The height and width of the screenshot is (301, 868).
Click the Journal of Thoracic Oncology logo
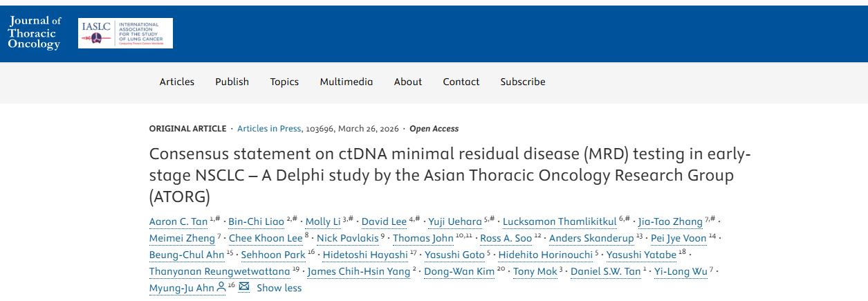pos(34,33)
